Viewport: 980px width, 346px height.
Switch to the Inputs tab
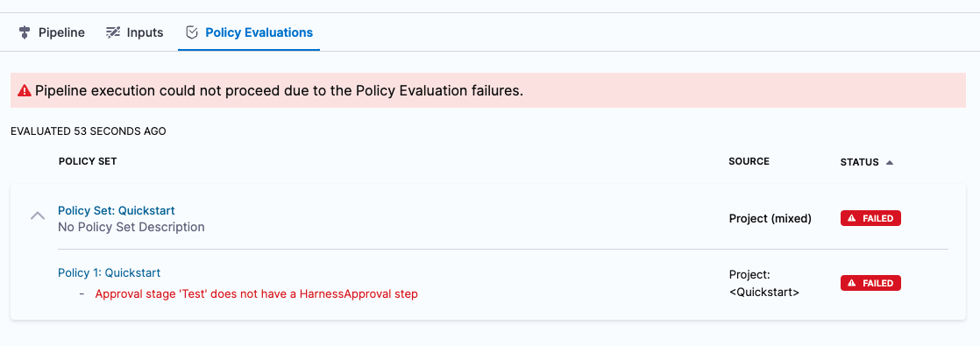click(134, 32)
